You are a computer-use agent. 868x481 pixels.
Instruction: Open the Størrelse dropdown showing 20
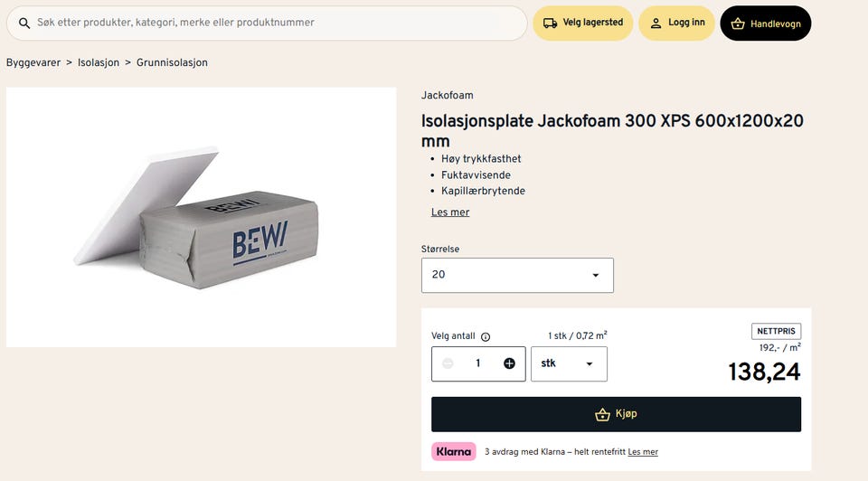pos(517,275)
